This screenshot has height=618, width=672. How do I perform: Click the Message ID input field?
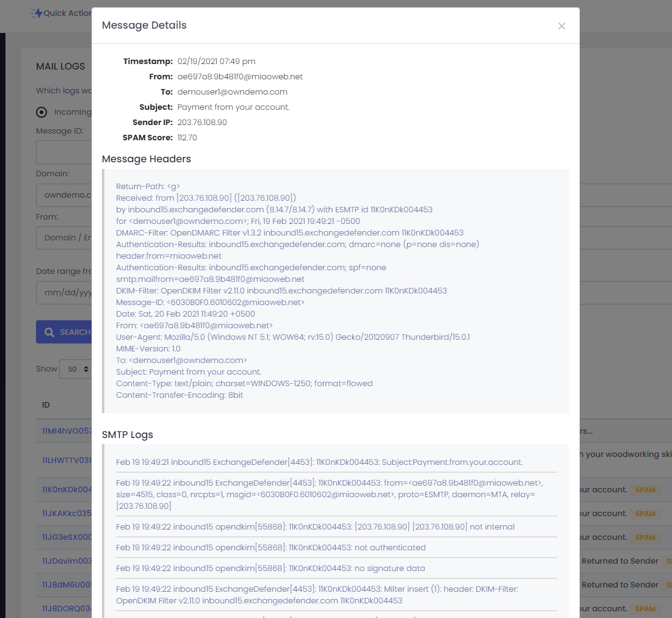click(x=64, y=152)
